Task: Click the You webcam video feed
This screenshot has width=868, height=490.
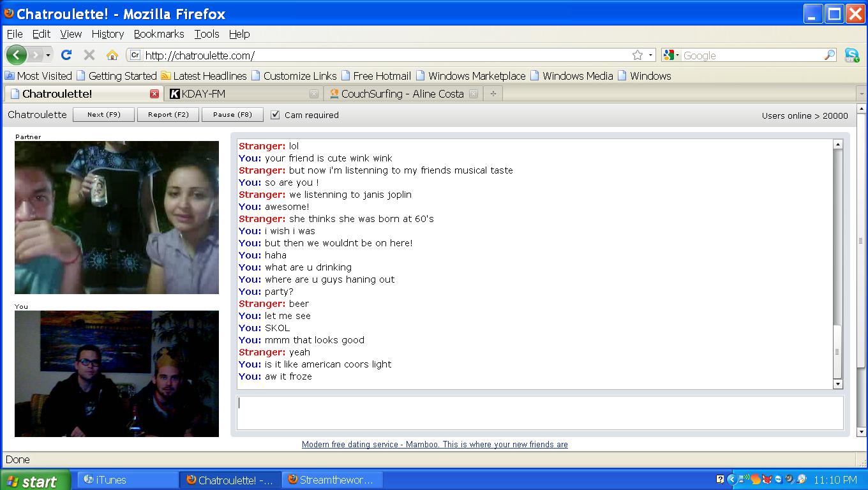Action: click(x=117, y=374)
